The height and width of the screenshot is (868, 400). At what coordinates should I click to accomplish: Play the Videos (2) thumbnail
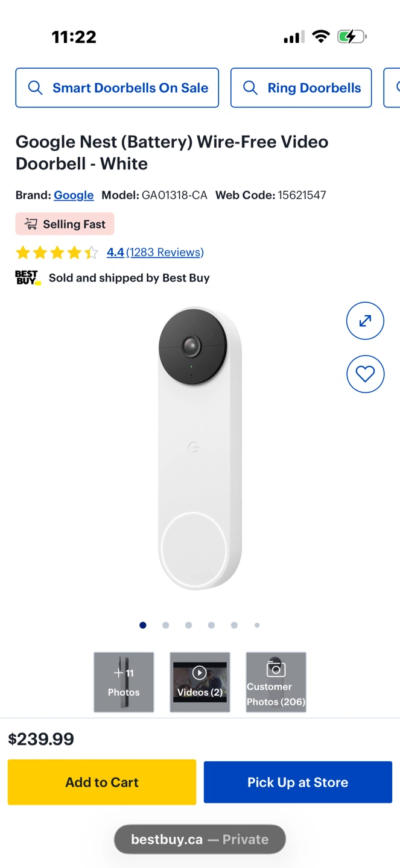pyautogui.click(x=200, y=682)
